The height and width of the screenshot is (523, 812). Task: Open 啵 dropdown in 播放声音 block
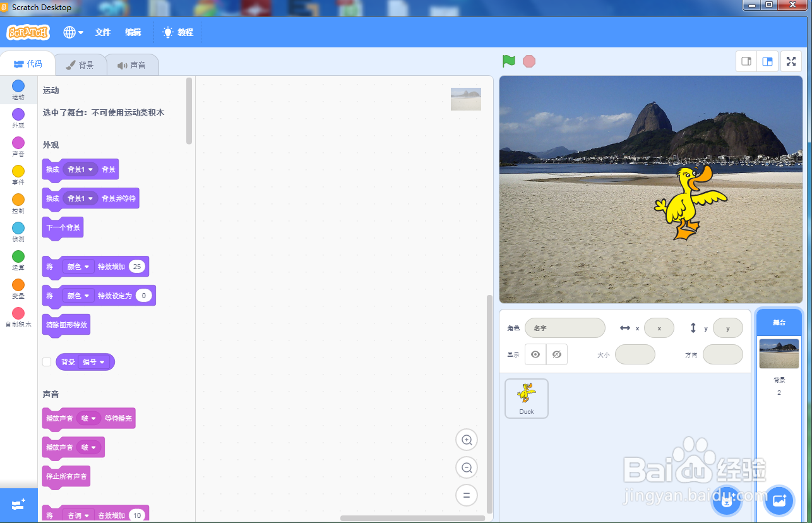tap(88, 447)
